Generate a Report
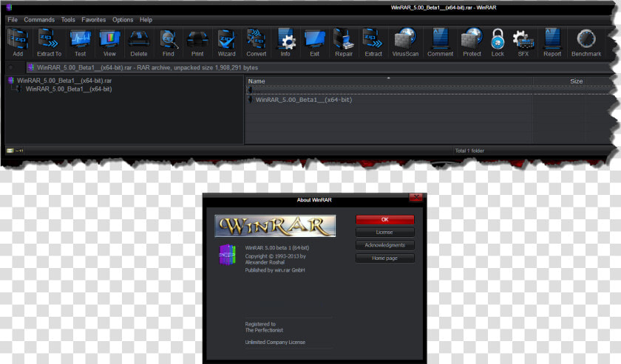The height and width of the screenshot is (364, 621). (x=552, y=43)
